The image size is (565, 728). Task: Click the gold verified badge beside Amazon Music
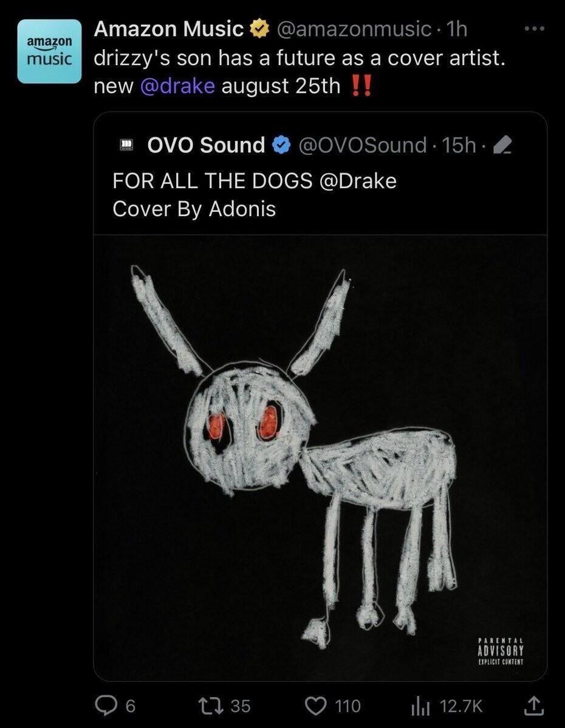[260, 29]
